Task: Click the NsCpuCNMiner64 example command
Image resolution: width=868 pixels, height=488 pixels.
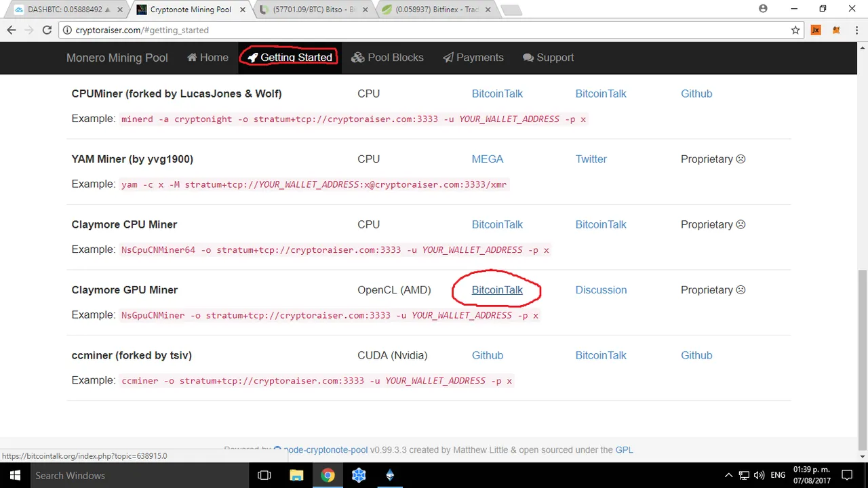Action: tap(335, 250)
